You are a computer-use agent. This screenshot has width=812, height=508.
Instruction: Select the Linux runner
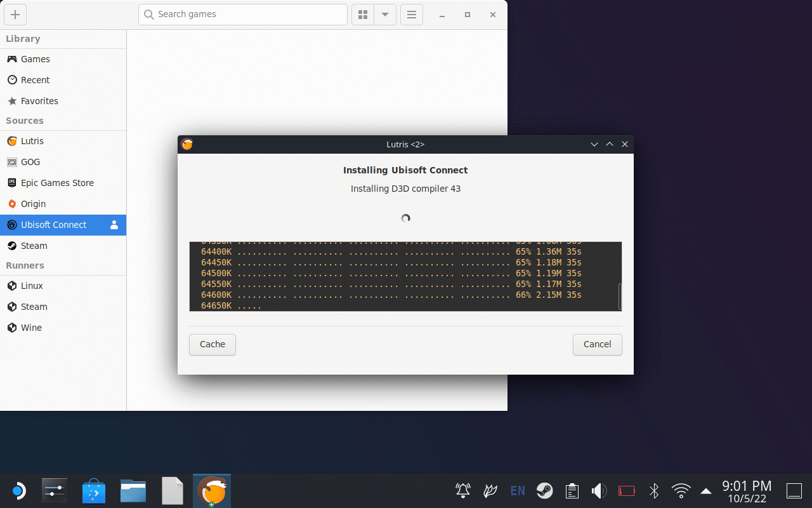coord(63,286)
